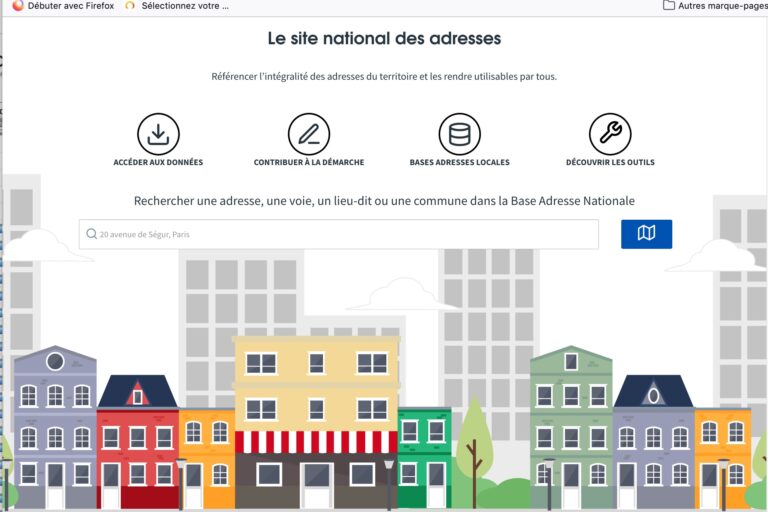The height and width of the screenshot is (512, 768).
Task: Open the blue map button
Action: [646, 234]
